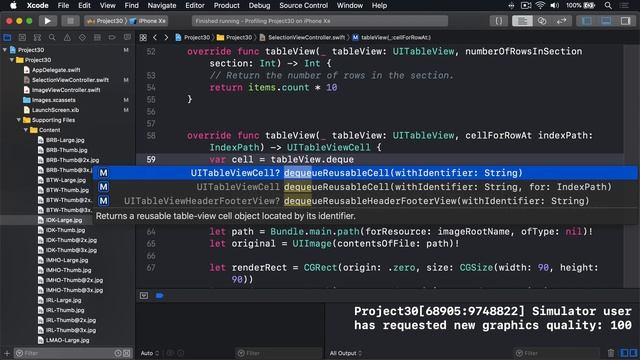The image size is (640, 360).
Task: Collapse the Project30 root project
Action: [x=5, y=50]
